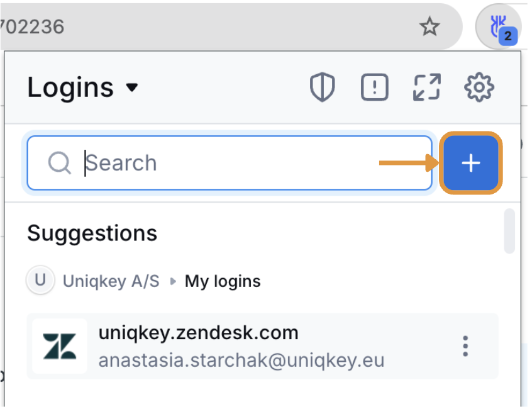Open the My logins group
Image resolution: width=532 pixels, height=409 pixels.
223,281
